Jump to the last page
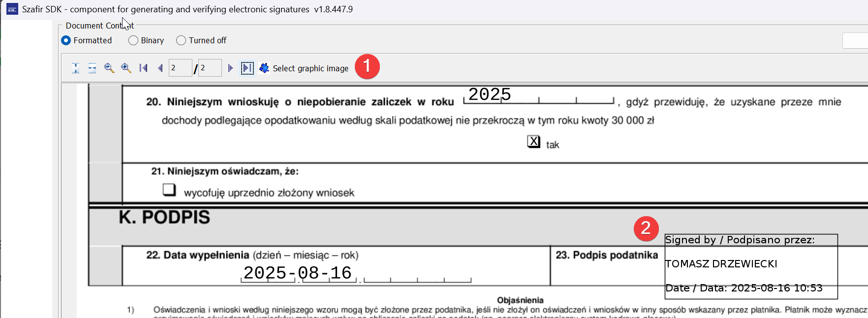 247,68
